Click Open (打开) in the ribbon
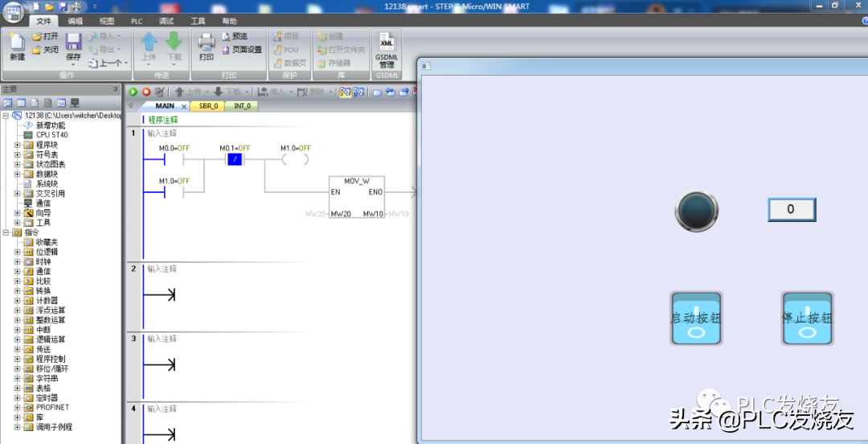The height and width of the screenshot is (444, 868). 46,36
